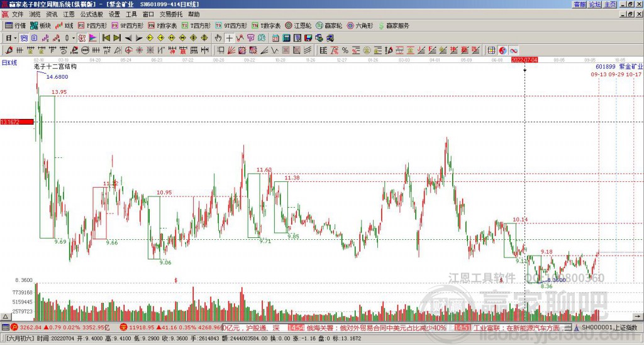Viewport: 644px width, 345px height.
Task: Select the hand pan tool
Action: pyautogui.click(x=218, y=38)
